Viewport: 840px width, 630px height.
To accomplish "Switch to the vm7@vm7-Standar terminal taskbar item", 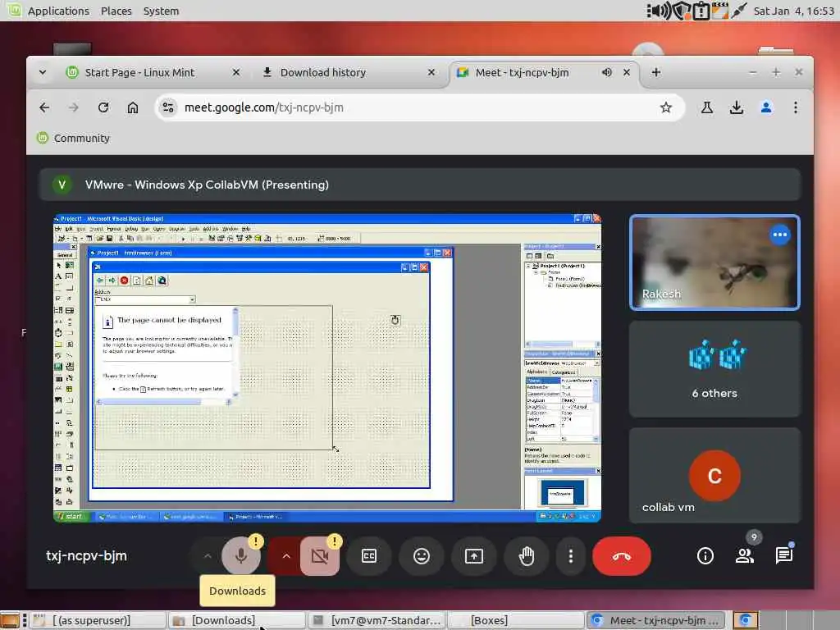I will (376, 620).
